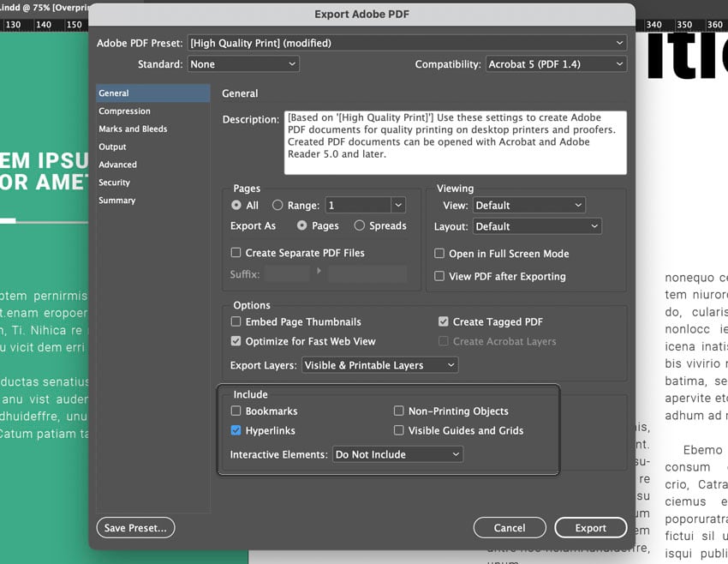This screenshot has width=728, height=564.
Task: Click the Export button
Action: coord(590,527)
